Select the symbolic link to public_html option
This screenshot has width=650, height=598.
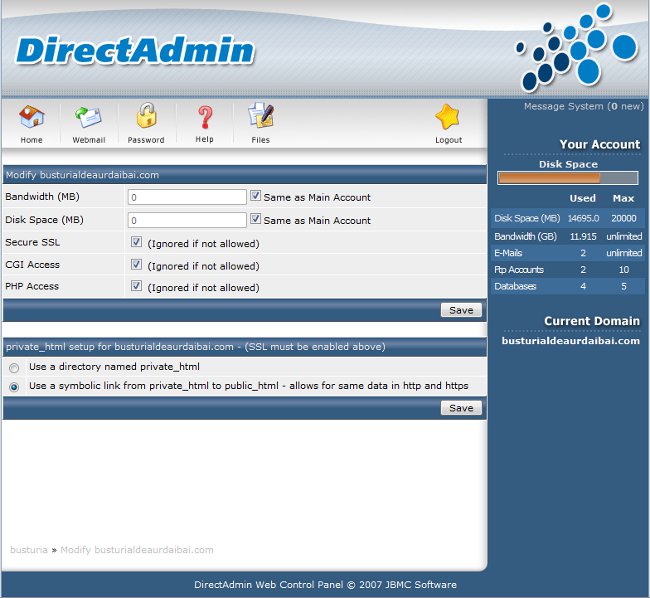click(x=14, y=386)
